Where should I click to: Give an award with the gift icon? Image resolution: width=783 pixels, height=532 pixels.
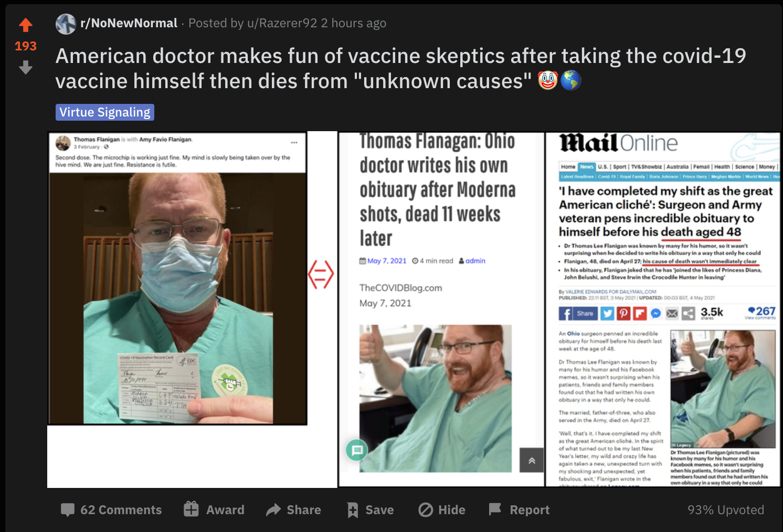coord(191,509)
